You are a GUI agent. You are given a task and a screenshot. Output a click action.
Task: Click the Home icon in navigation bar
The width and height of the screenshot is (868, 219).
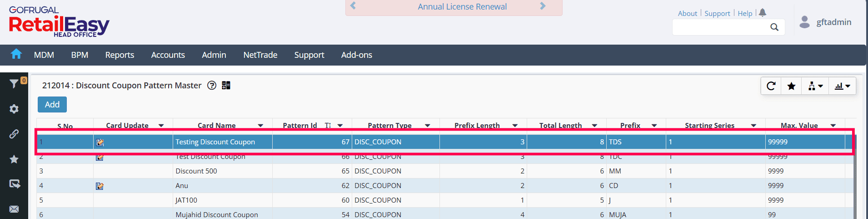point(16,54)
